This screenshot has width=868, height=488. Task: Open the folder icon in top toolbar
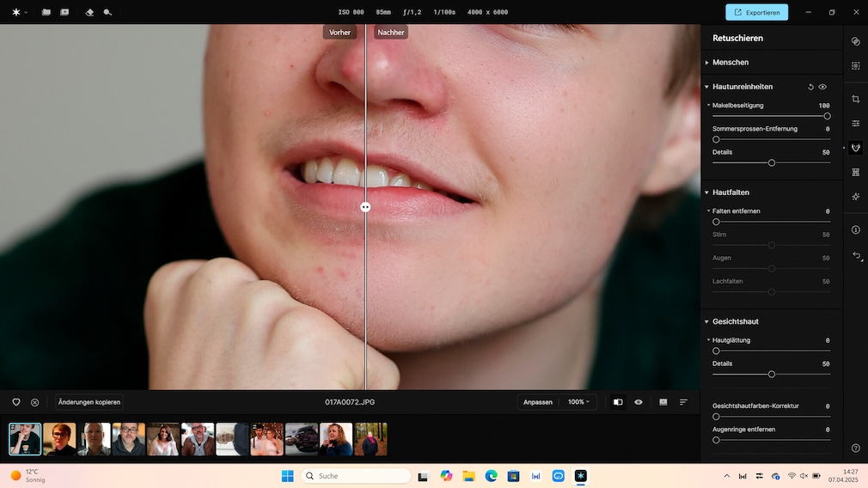[46, 13]
